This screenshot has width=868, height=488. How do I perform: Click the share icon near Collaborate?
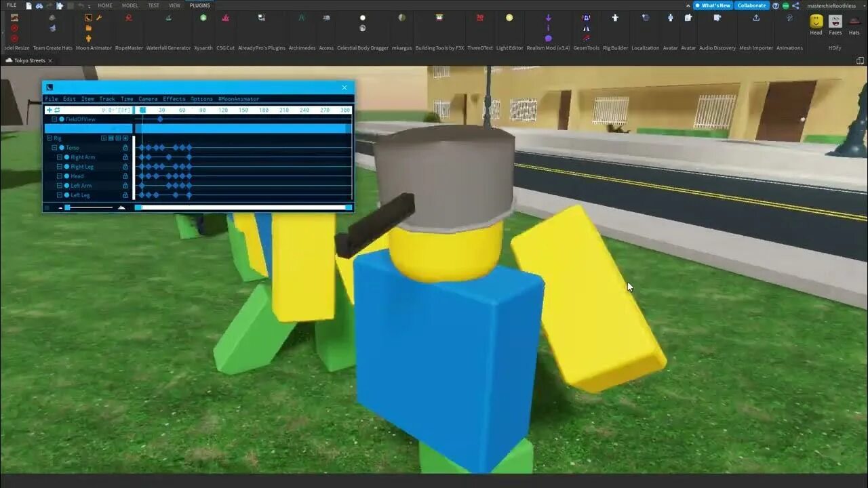tap(795, 5)
